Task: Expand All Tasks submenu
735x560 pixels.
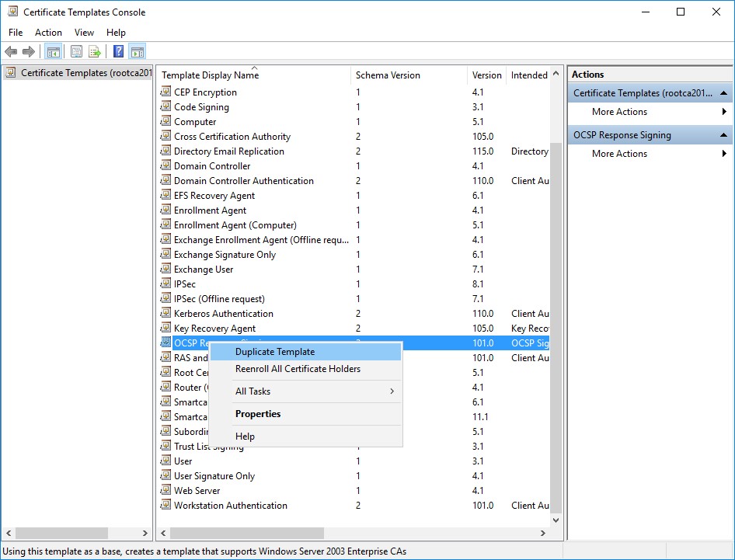Action: 305,391
